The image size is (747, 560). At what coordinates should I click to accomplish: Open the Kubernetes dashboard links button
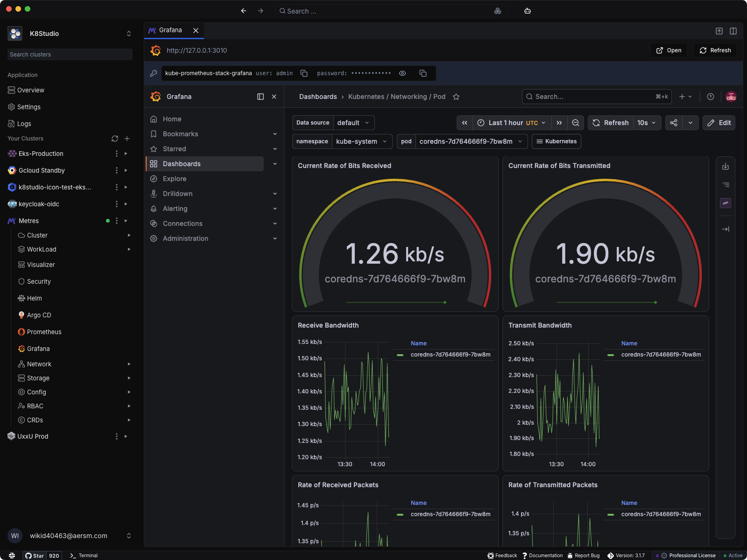[557, 141]
